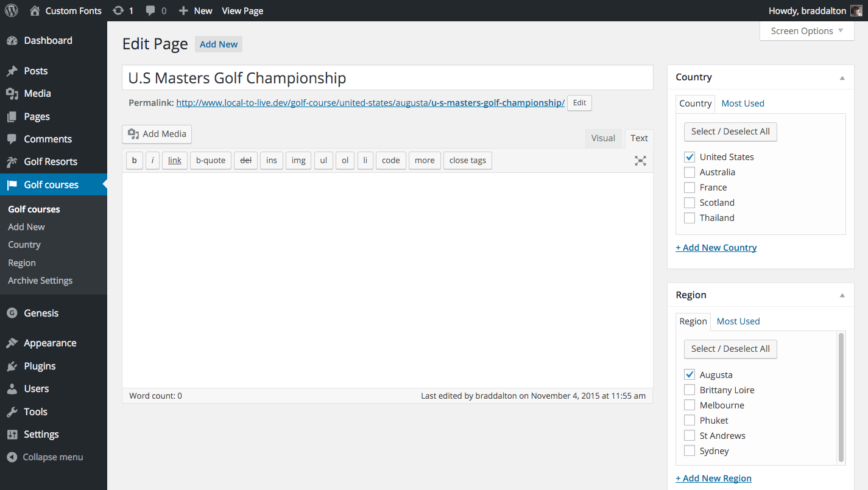This screenshot has height=490, width=868.
Task: Click Add New next to Edit Page
Action: click(219, 44)
